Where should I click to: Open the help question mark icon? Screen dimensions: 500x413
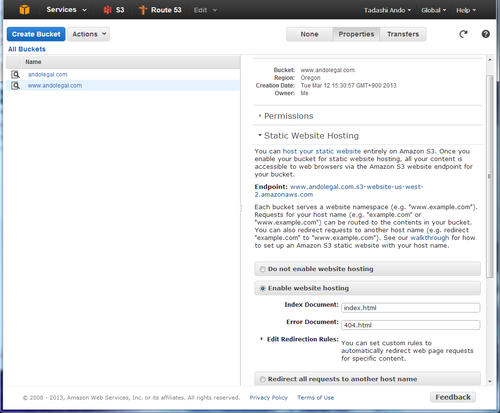tap(486, 34)
